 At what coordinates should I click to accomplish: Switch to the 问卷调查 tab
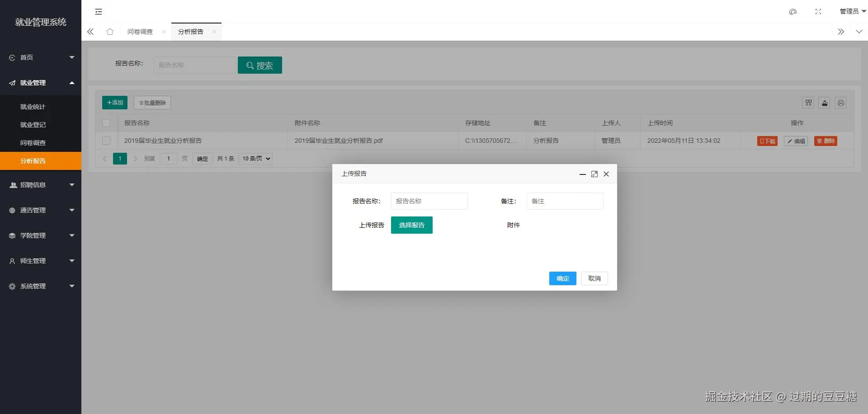click(x=139, y=32)
